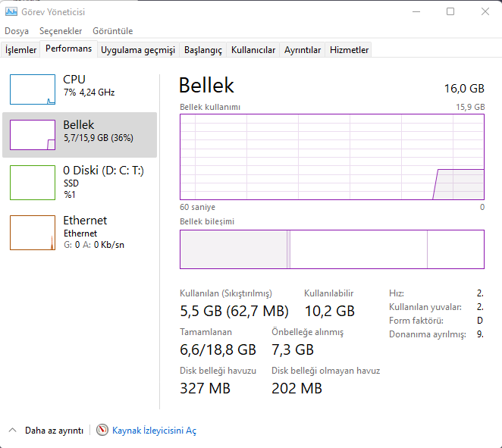Image resolution: width=502 pixels, height=448 pixels.
Task: Click Kaynak İzleyicisini Aç link
Action: tap(154, 430)
